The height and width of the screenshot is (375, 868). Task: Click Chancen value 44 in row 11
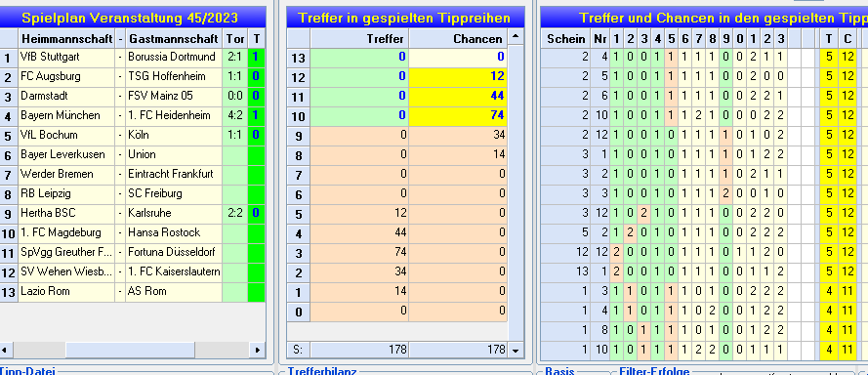click(x=458, y=96)
